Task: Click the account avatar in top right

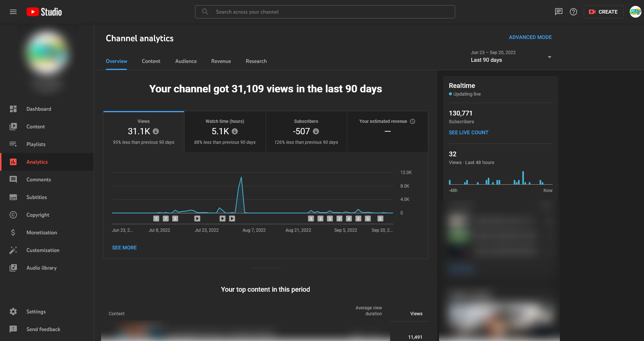Action: [x=635, y=12]
